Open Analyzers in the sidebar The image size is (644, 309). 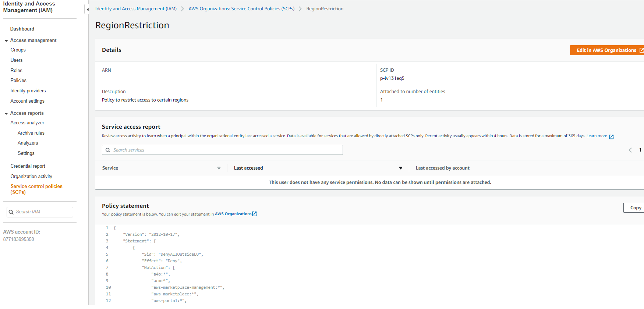28,143
